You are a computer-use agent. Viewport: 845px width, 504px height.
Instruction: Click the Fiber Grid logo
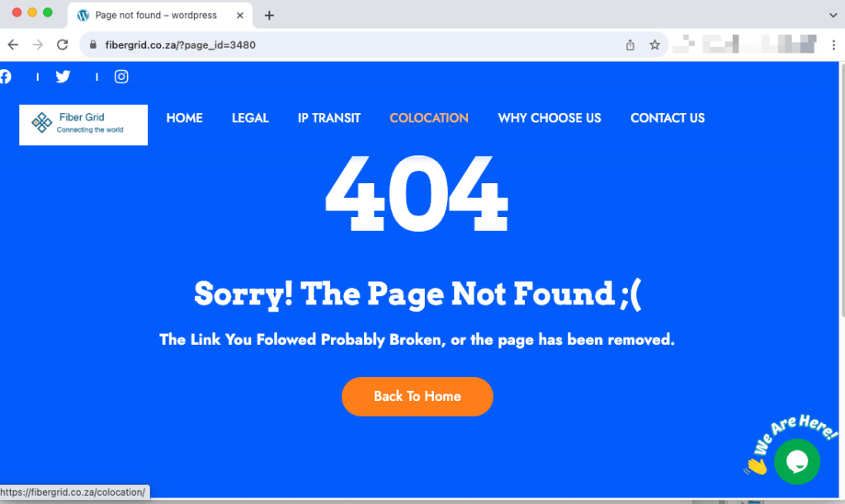[x=83, y=125]
